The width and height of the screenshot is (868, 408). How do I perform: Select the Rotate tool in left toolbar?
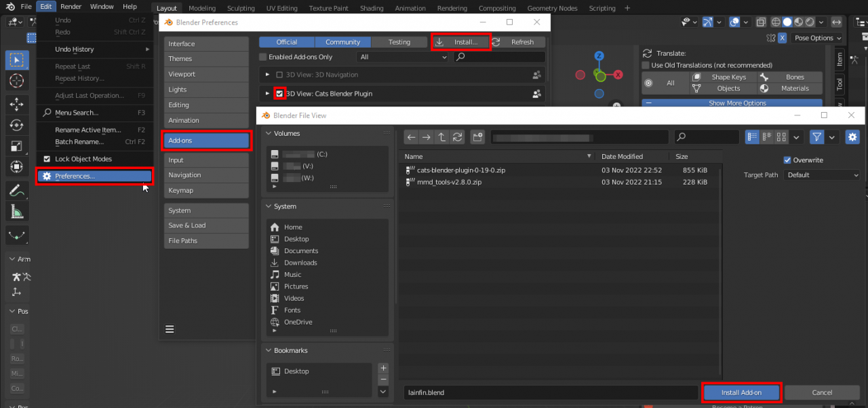pyautogui.click(x=16, y=125)
